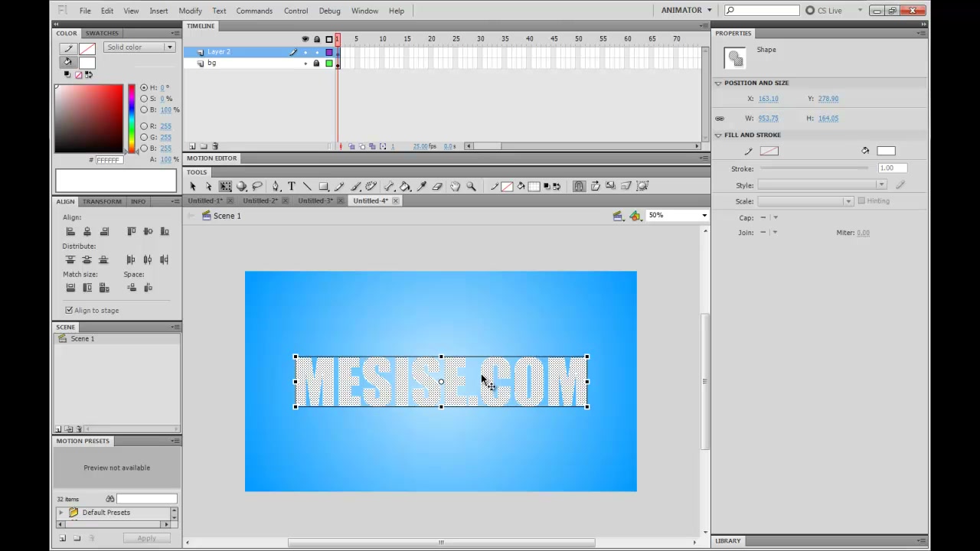980x551 pixels.
Task: Click New Layer icon in timeline
Action: click(x=192, y=146)
